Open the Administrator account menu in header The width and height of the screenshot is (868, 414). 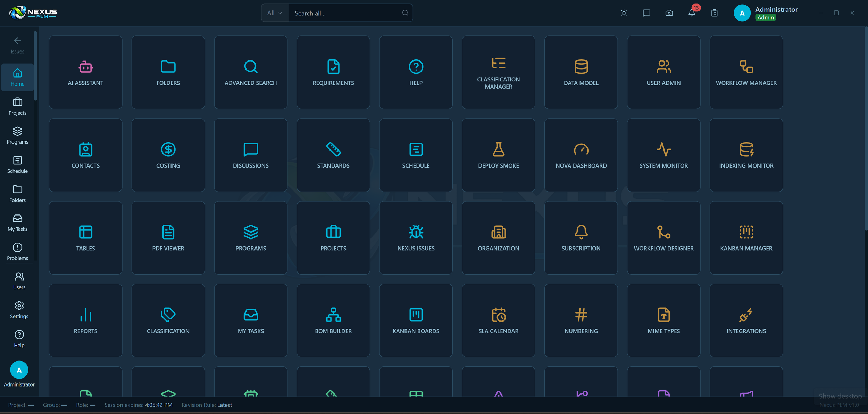point(766,13)
